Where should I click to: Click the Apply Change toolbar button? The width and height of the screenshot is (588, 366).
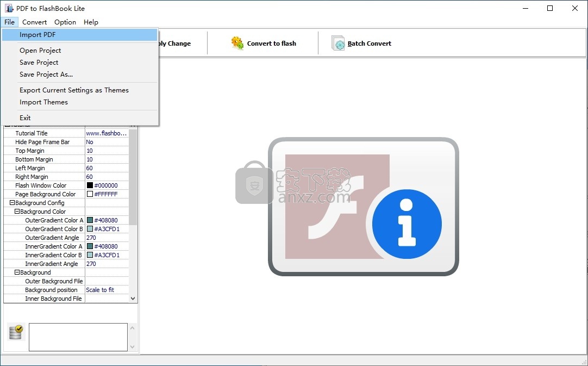[x=175, y=44]
